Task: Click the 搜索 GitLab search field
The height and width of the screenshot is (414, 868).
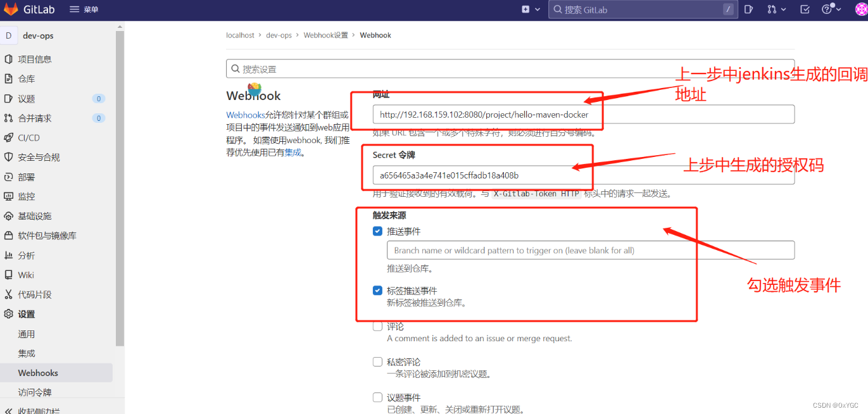Action: pyautogui.click(x=643, y=9)
